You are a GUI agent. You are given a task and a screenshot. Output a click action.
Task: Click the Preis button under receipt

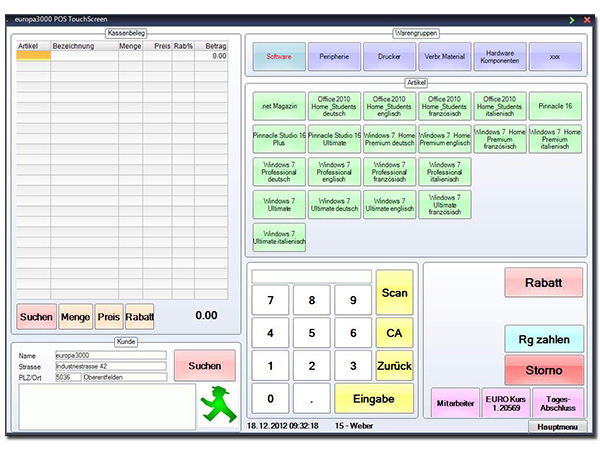[x=109, y=317]
